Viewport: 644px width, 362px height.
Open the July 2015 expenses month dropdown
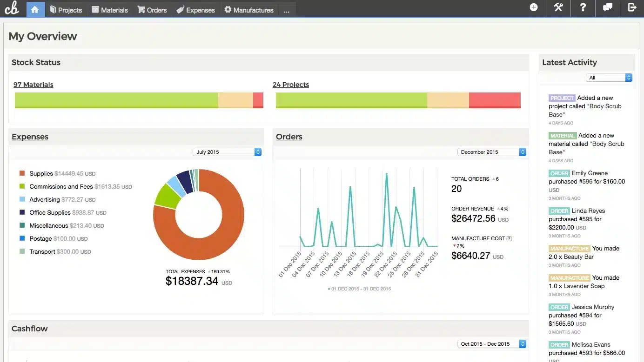pos(227,152)
